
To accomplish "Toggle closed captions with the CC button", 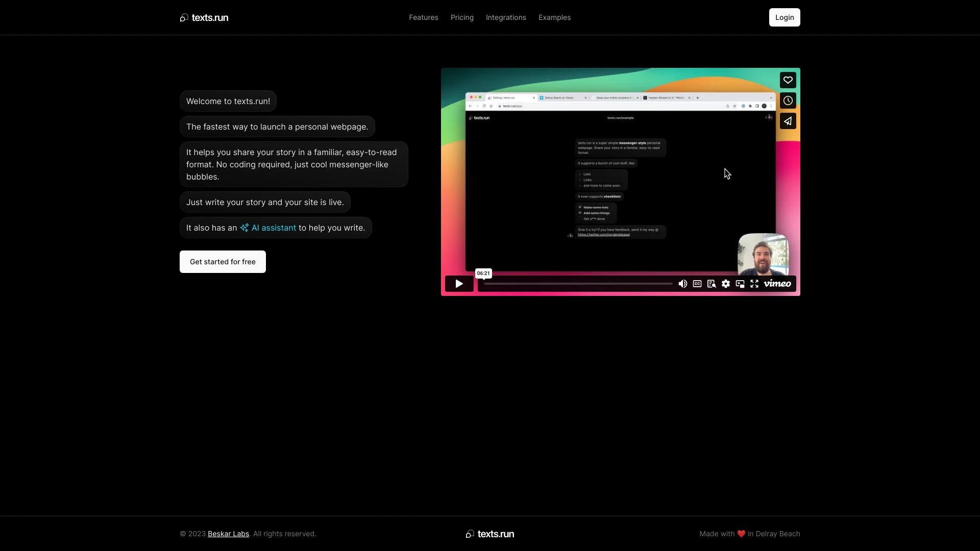I will click(697, 284).
